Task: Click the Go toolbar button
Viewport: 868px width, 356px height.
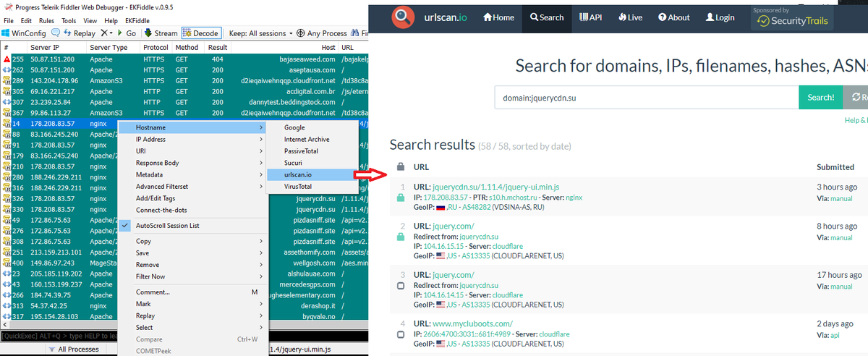Action: pyautogui.click(x=126, y=33)
